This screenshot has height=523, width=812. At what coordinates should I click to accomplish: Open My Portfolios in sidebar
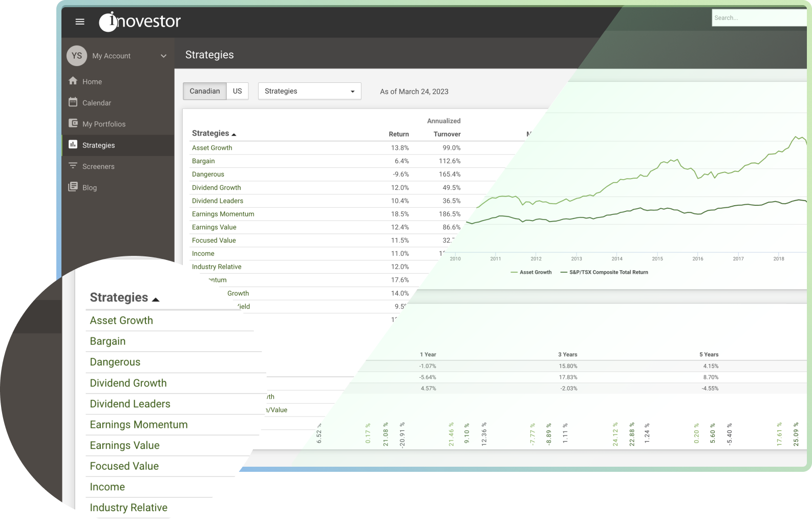[x=104, y=124]
